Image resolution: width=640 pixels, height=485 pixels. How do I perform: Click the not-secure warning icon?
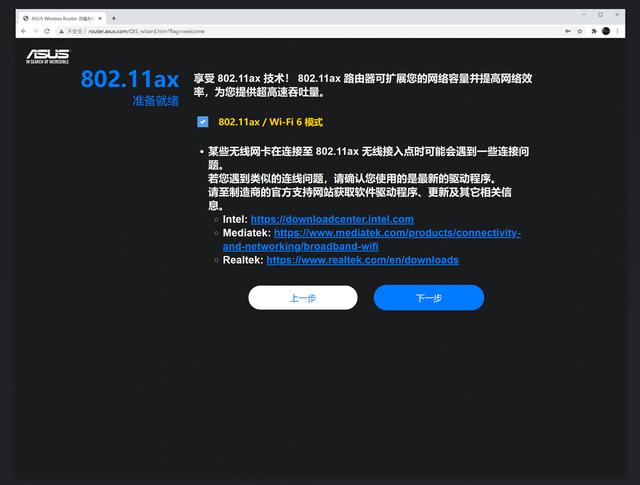(x=61, y=31)
